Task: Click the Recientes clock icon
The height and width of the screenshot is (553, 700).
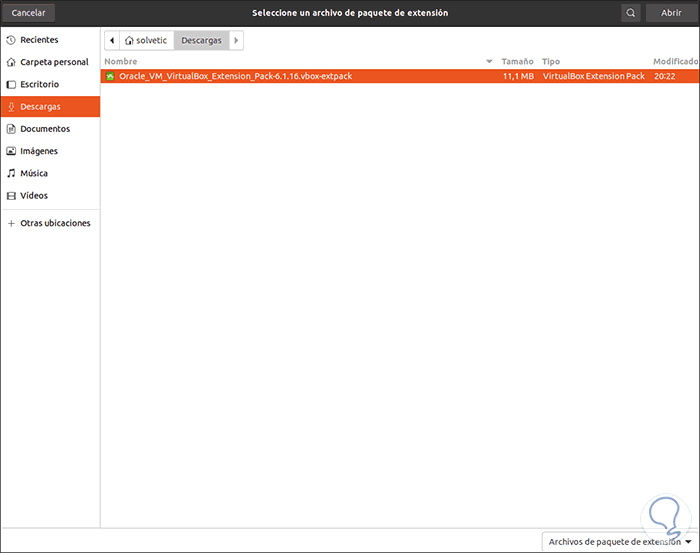Action: tap(11, 40)
